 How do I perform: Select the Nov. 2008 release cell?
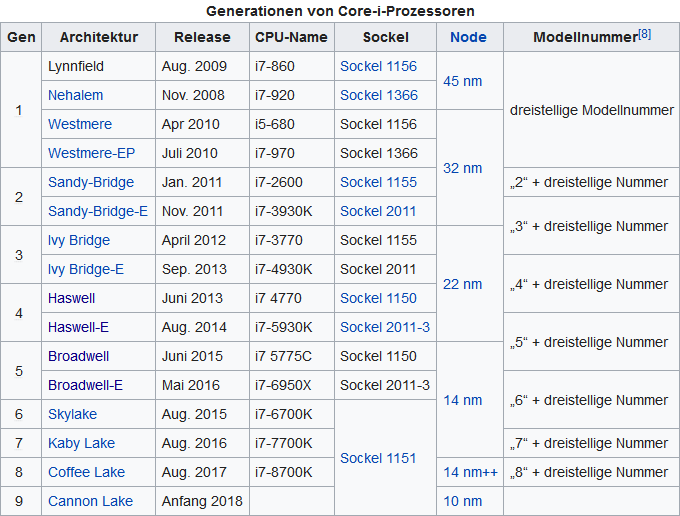click(x=202, y=95)
